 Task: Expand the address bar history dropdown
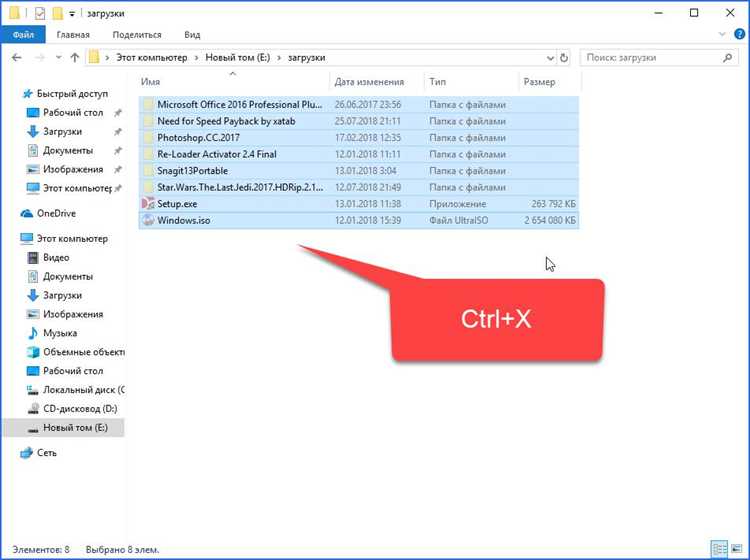click(550, 58)
